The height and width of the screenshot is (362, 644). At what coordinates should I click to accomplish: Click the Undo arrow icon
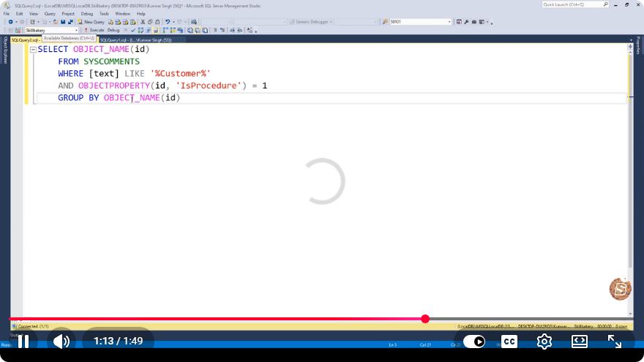[x=167, y=22]
